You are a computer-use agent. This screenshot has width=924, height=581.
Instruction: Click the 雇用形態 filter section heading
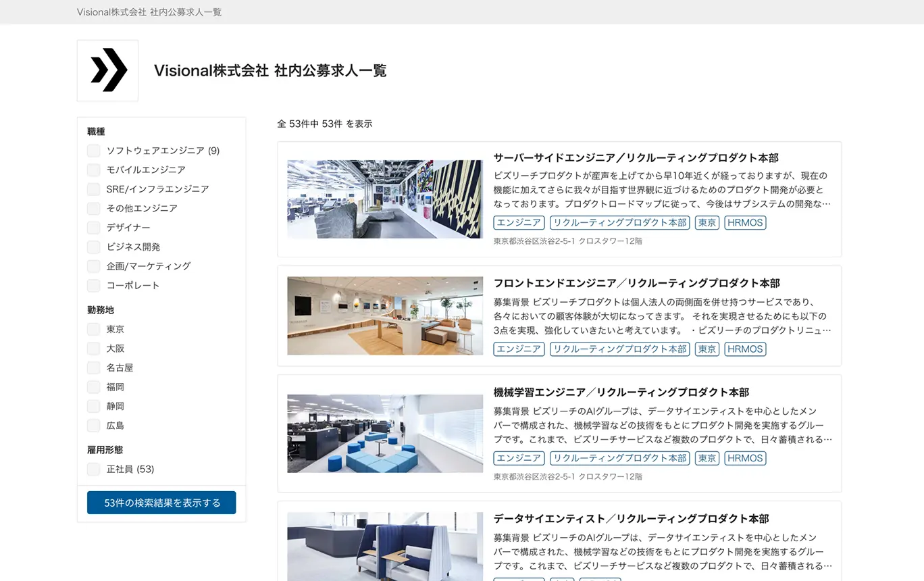(x=105, y=450)
